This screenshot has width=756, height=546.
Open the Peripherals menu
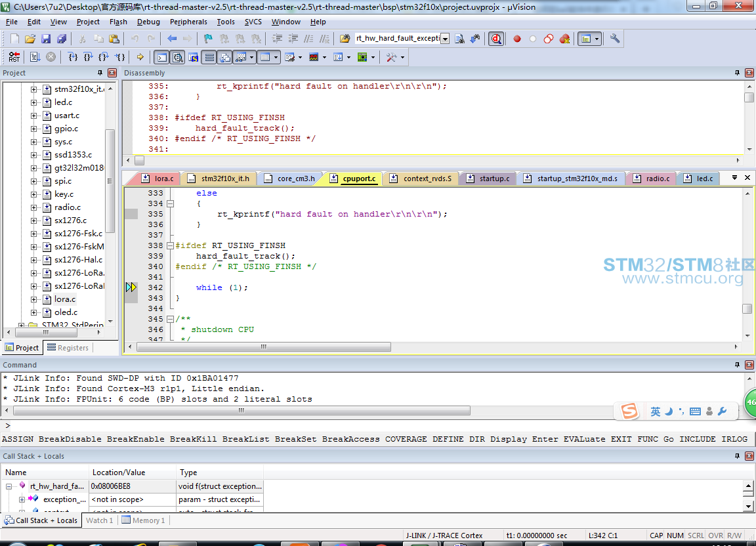click(x=188, y=22)
